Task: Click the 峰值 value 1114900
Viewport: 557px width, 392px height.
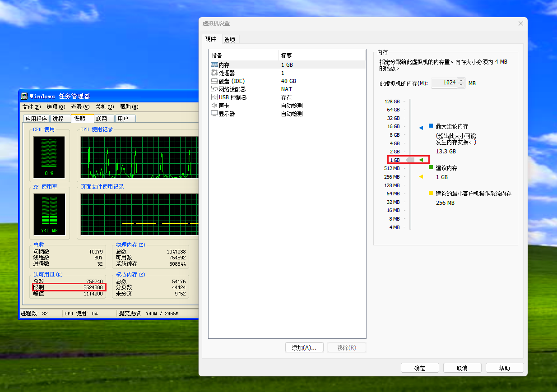Action: tap(93, 294)
